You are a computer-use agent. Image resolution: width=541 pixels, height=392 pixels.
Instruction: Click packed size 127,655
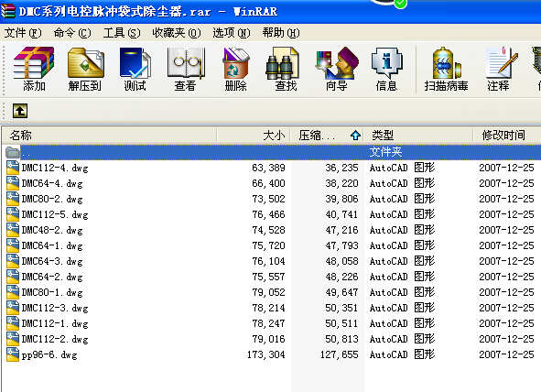click(x=340, y=354)
